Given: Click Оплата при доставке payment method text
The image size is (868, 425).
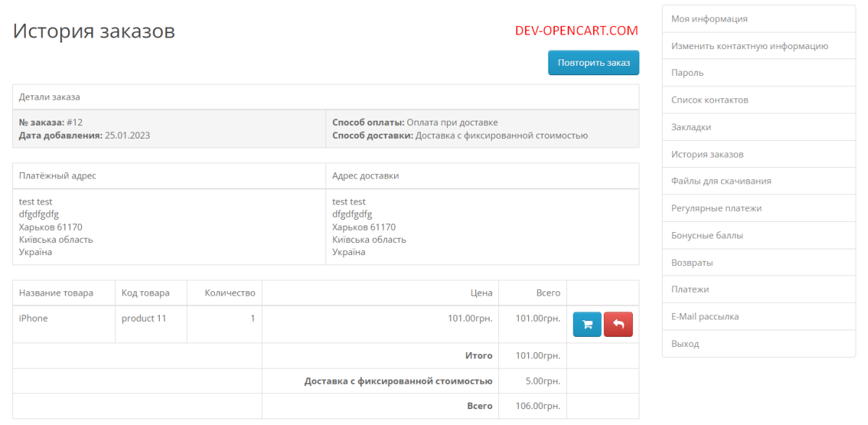Looking at the screenshot, I should [x=452, y=122].
